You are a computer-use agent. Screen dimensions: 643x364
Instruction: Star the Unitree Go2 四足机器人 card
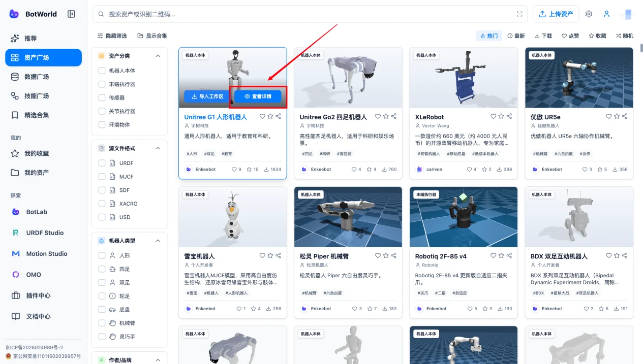(386, 117)
